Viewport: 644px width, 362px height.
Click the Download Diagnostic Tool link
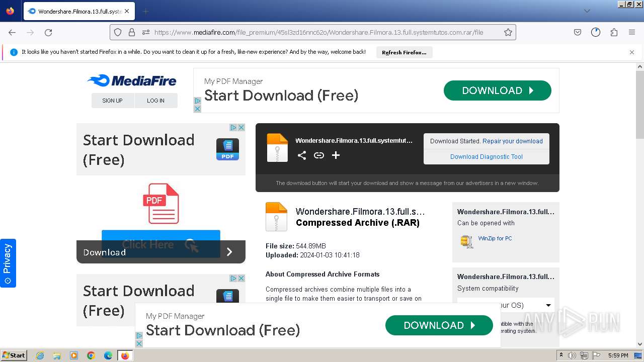487,157
